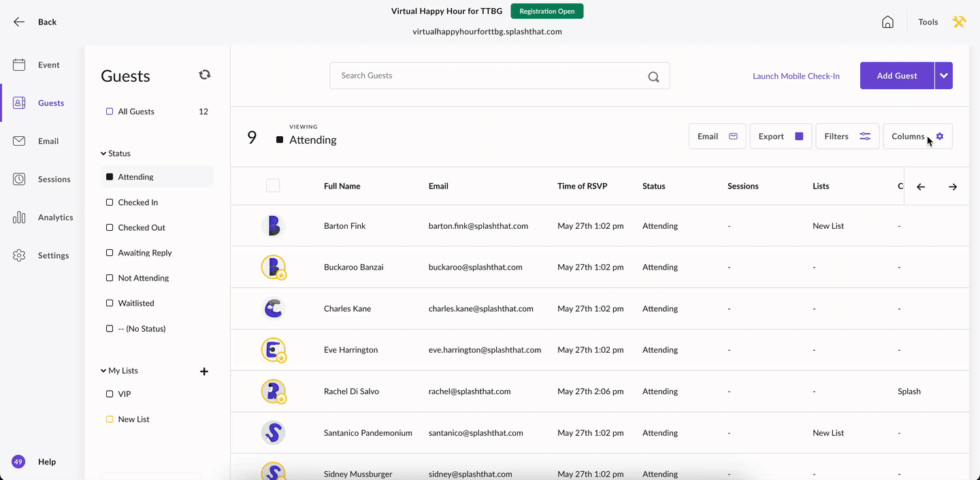980x480 pixels.
Task: Open the home icon in header
Action: pyautogui.click(x=887, y=22)
